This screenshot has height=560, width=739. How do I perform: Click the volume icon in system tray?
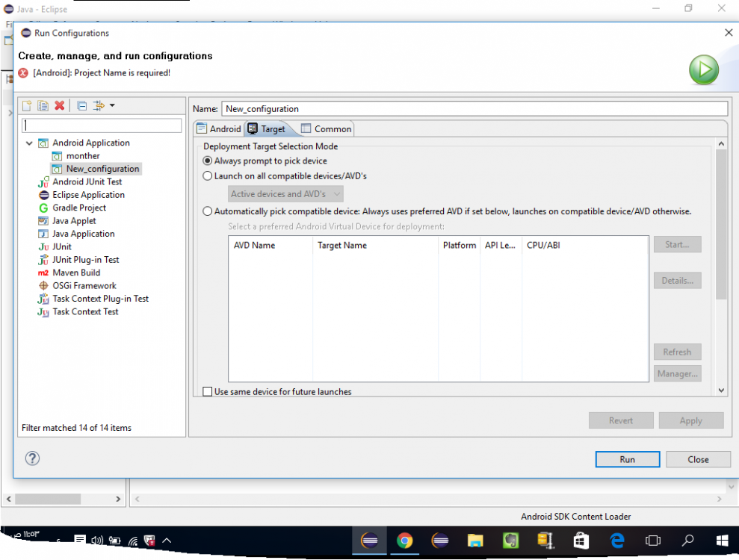pyautogui.click(x=97, y=541)
